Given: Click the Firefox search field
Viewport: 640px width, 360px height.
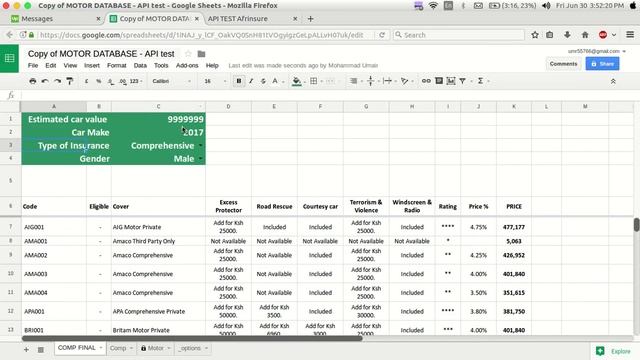Looking at the screenshot, I should click(x=459, y=35).
